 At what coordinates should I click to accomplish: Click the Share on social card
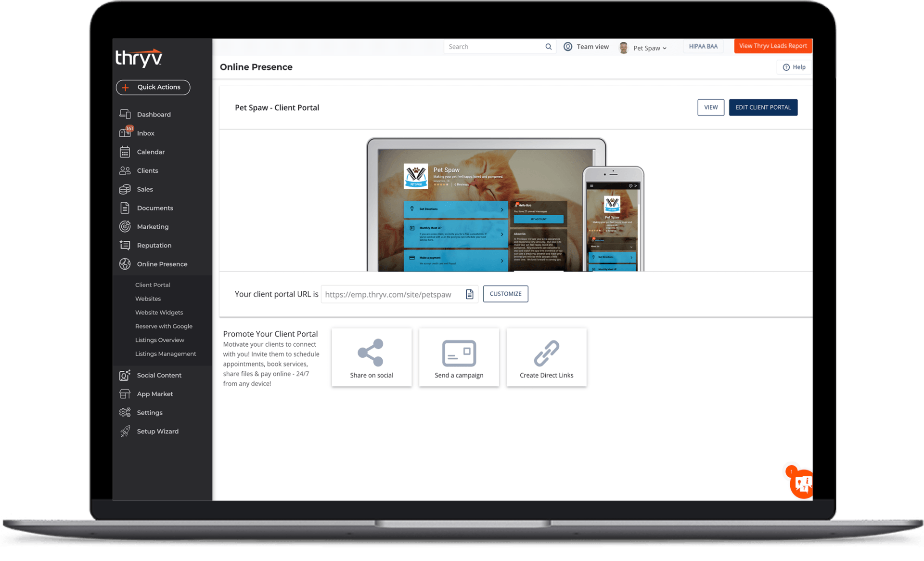click(371, 357)
